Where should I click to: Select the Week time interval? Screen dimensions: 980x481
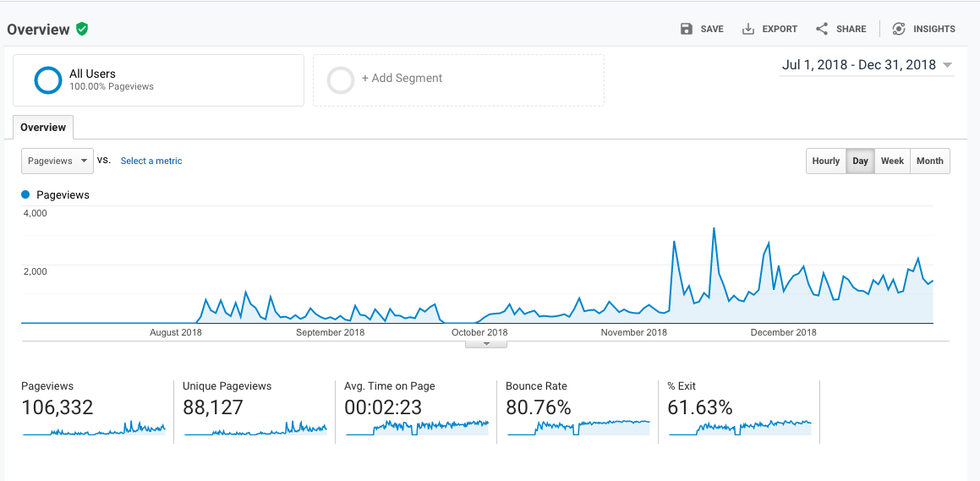892,161
